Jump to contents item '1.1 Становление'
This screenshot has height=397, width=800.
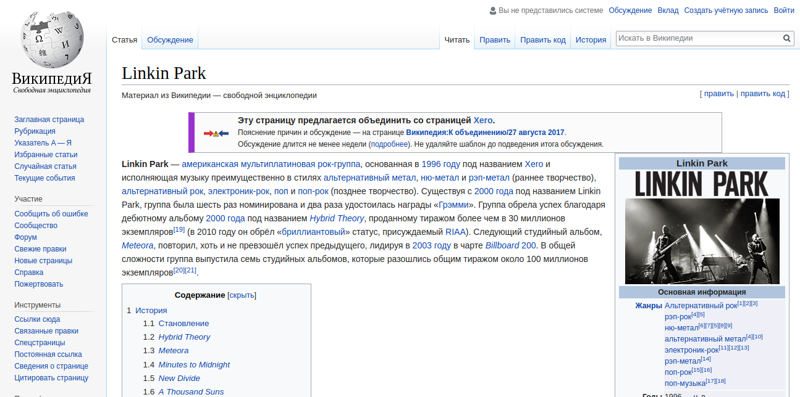click(176, 324)
